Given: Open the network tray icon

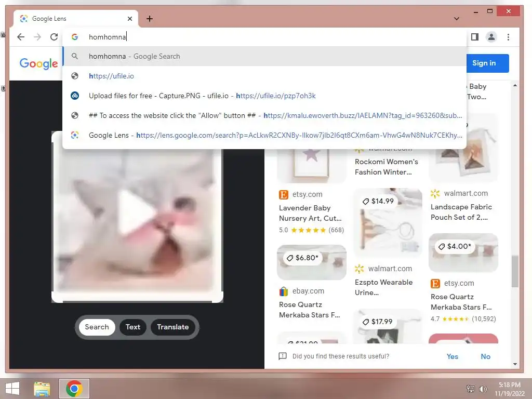Looking at the screenshot, I should coord(470,389).
